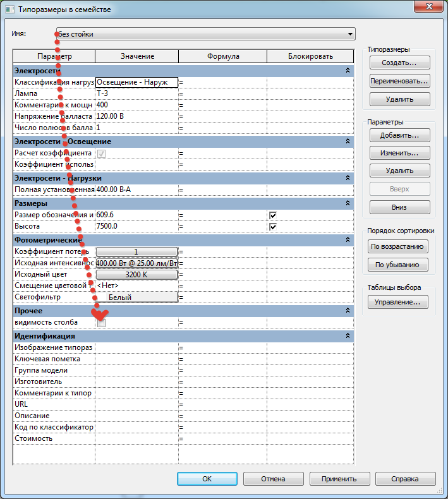This screenshot has width=448, height=499.
Task: Sort parameters По возрастанию
Action: 397,246
